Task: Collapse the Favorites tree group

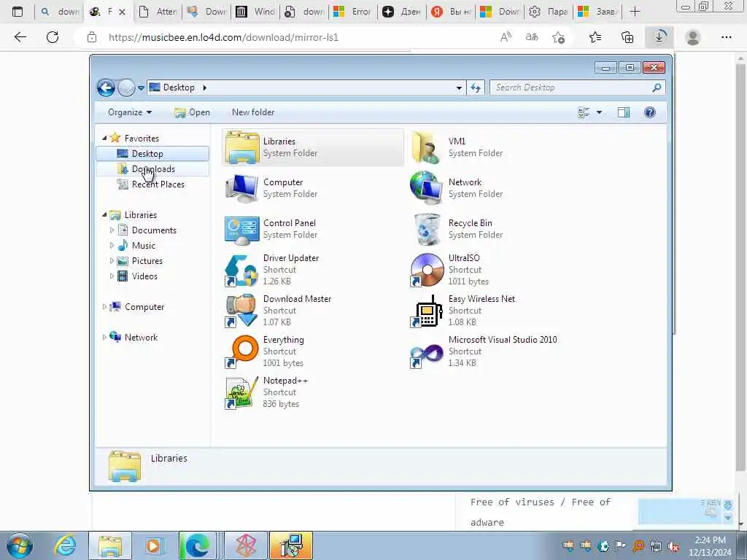Action: tap(104, 138)
